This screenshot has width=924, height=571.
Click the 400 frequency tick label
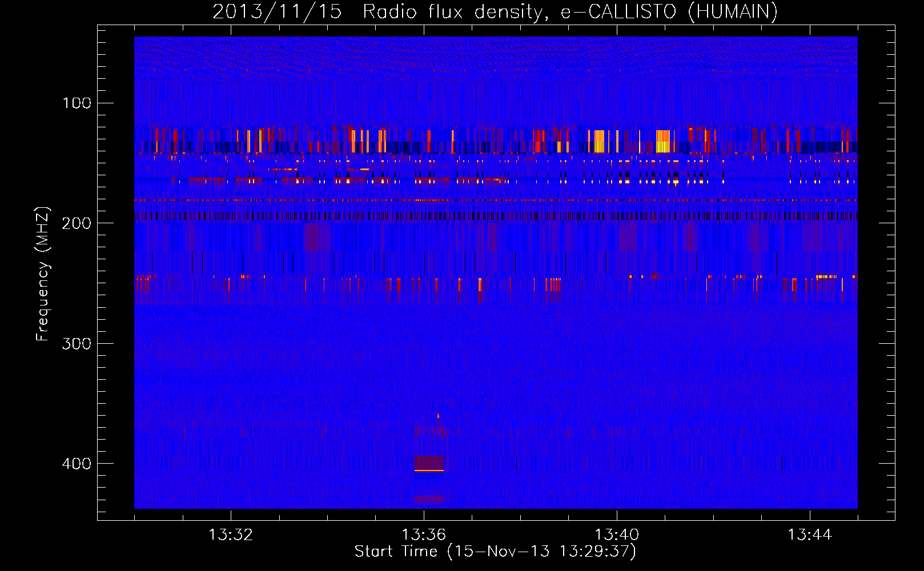point(77,463)
